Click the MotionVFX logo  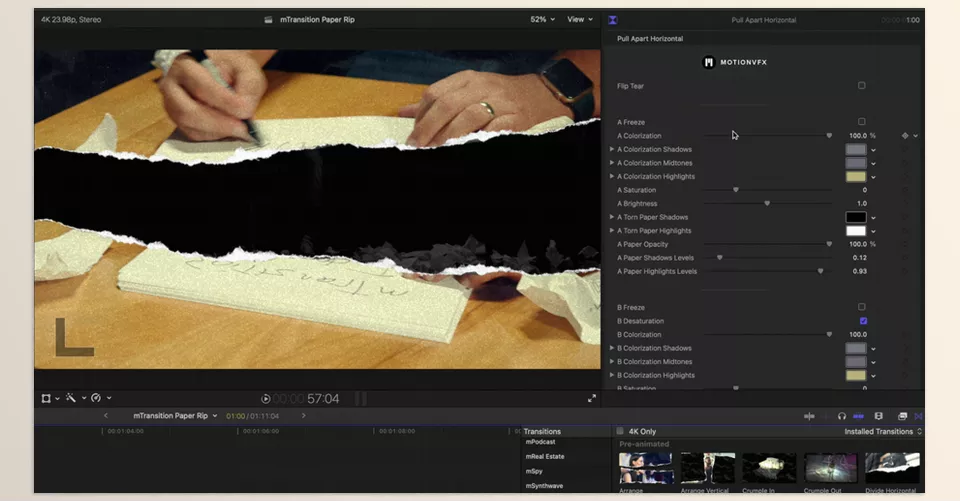point(733,62)
